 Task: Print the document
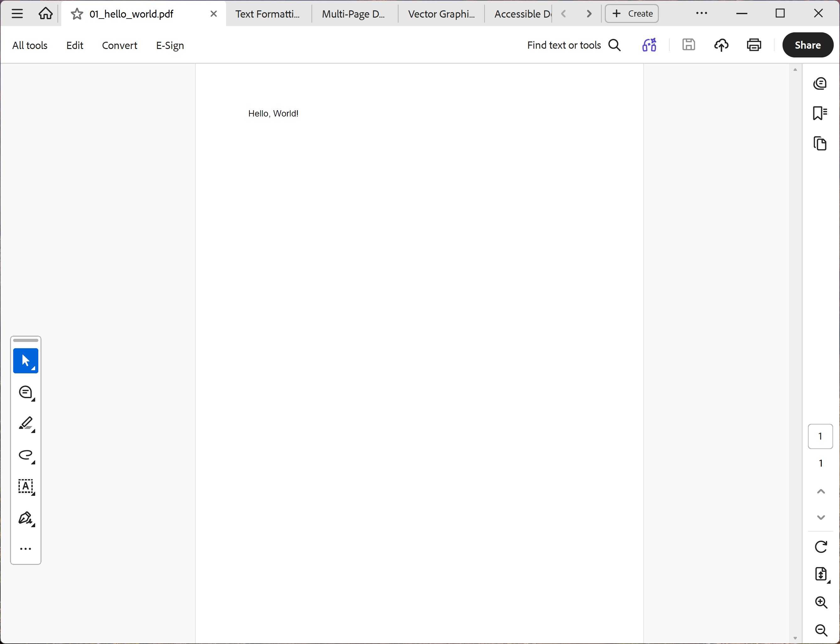(x=754, y=45)
